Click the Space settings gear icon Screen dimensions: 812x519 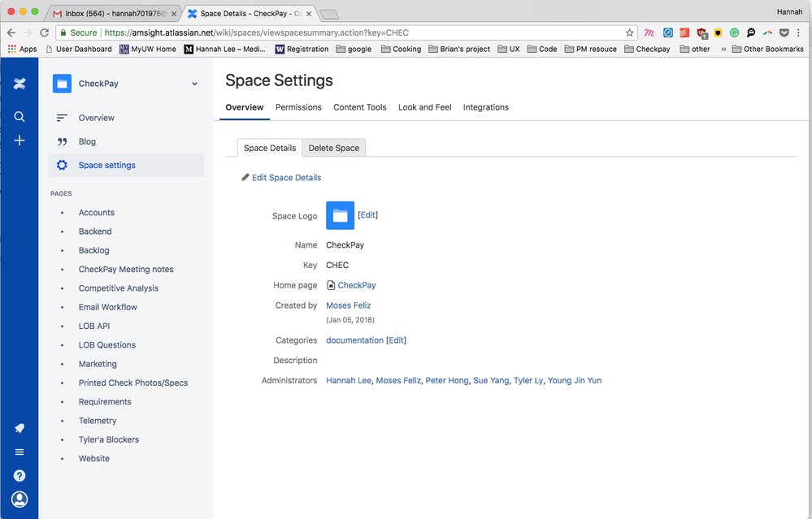point(62,165)
